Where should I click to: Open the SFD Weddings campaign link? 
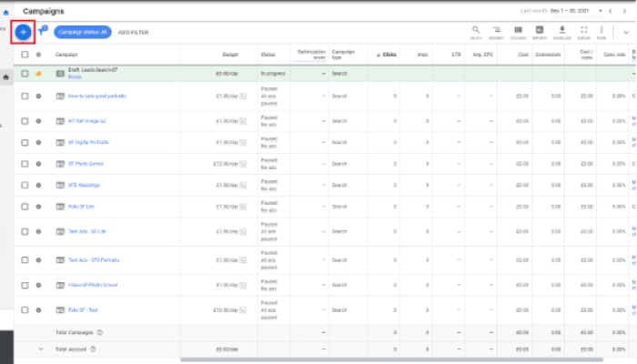pos(84,186)
